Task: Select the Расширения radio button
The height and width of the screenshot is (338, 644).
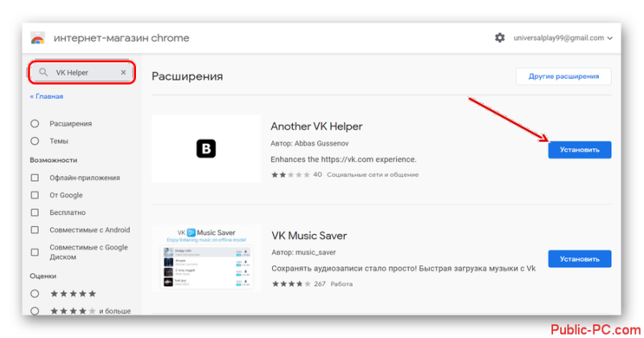Action: coord(35,124)
